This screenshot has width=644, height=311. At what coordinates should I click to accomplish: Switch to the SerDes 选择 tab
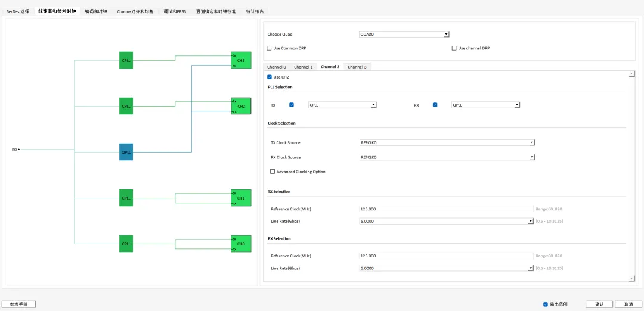coord(18,11)
